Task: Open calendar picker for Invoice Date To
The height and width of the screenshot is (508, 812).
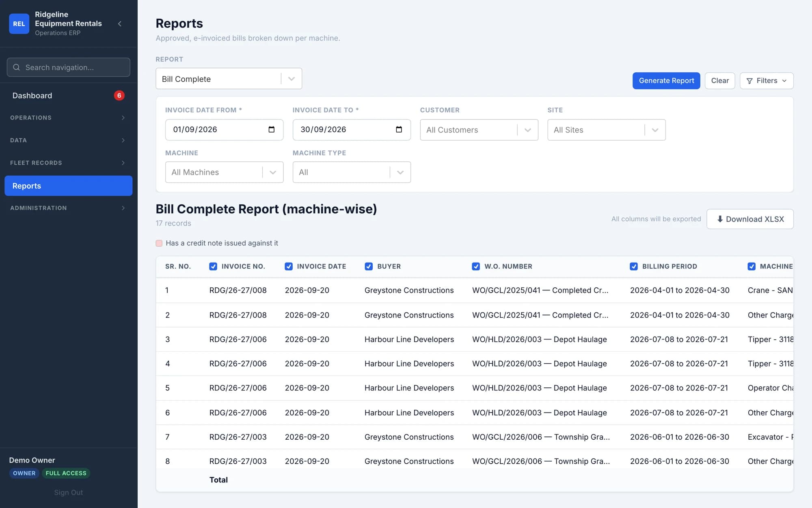Action: point(399,129)
